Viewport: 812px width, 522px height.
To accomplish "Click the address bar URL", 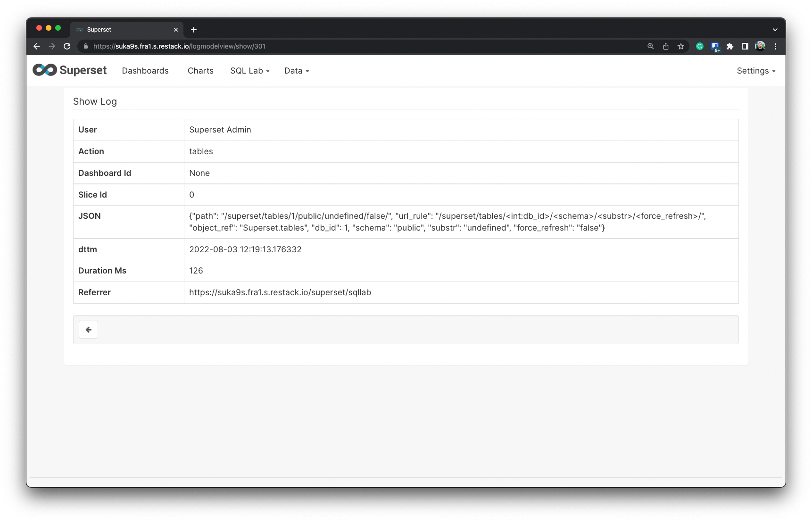I will click(x=179, y=46).
